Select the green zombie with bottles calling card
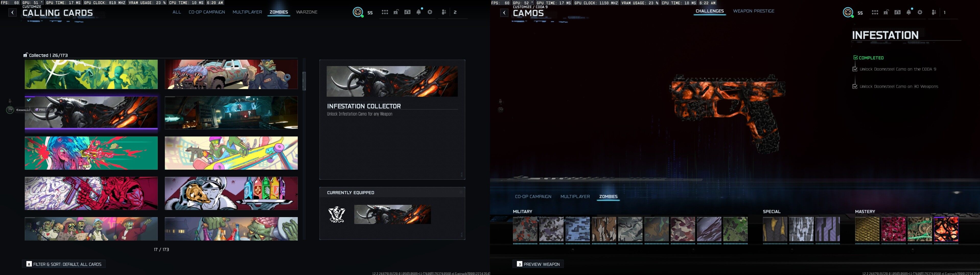The width and height of the screenshot is (980, 275). 231,229
